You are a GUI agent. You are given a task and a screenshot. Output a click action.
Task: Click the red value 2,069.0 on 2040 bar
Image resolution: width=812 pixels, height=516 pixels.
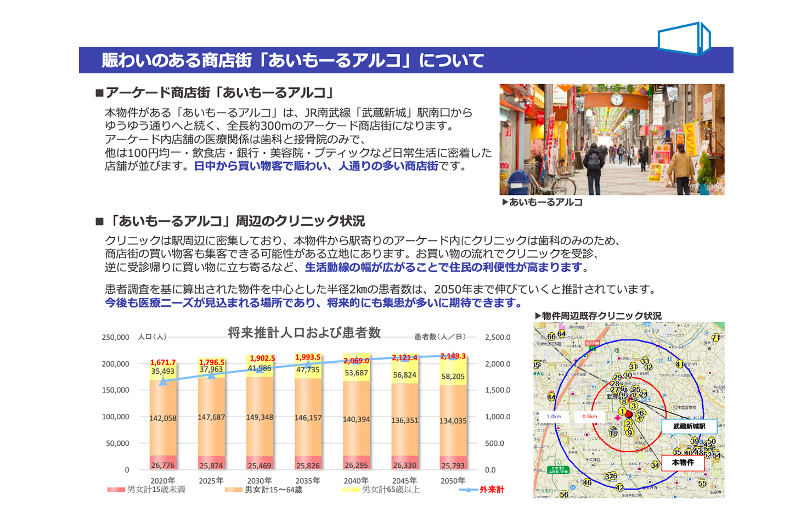point(357,361)
